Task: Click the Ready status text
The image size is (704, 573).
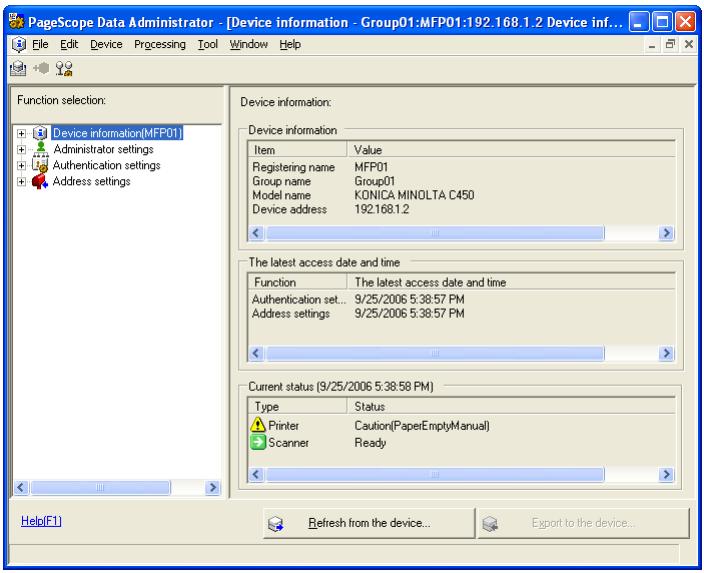Action: [370, 442]
